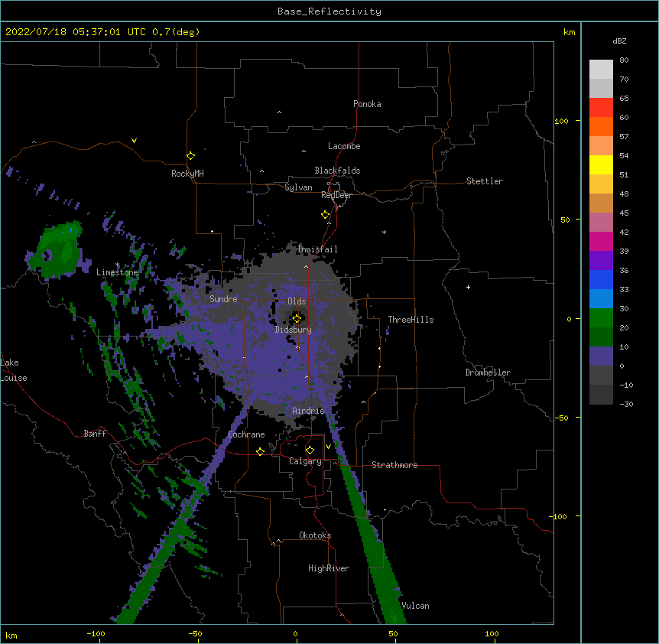
Task: Select the yellow diamond marker south of RedDeer
Action: (x=325, y=215)
